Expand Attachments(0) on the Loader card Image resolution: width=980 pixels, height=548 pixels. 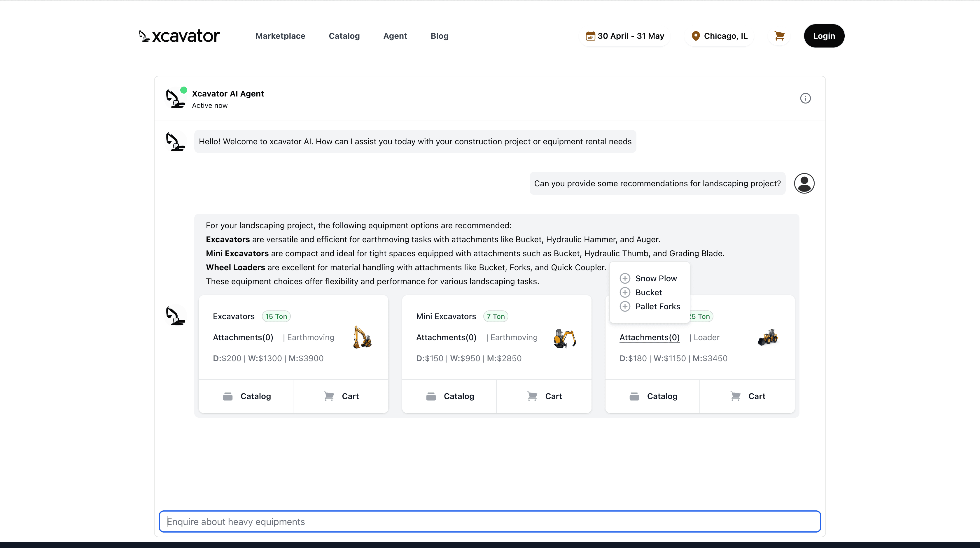point(650,337)
